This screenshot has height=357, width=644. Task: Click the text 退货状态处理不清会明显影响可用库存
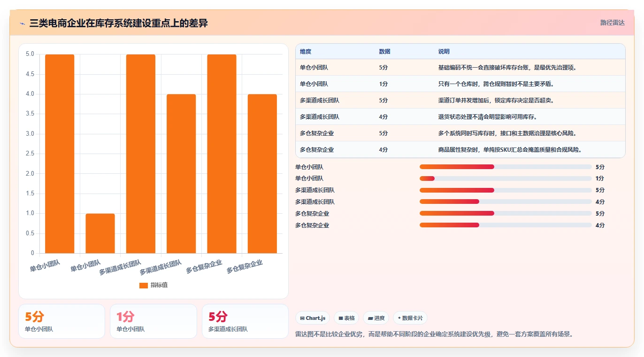[x=488, y=117]
